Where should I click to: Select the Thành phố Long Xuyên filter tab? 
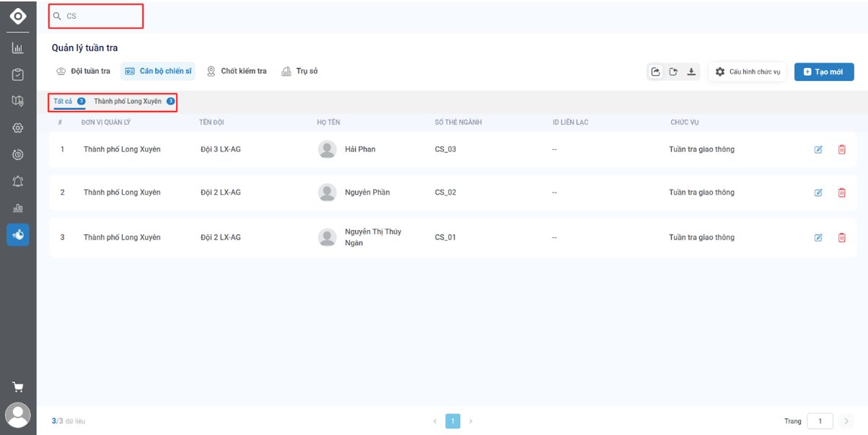134,101
